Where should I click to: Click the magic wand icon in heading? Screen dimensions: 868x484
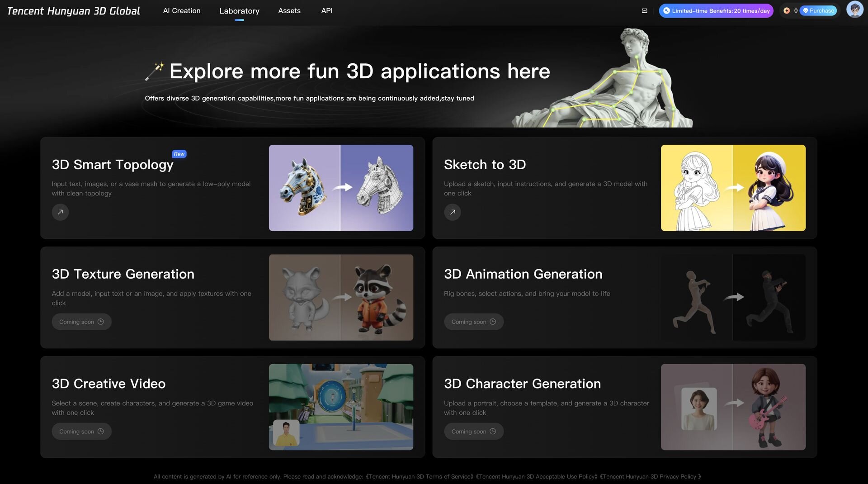[155, 71]
